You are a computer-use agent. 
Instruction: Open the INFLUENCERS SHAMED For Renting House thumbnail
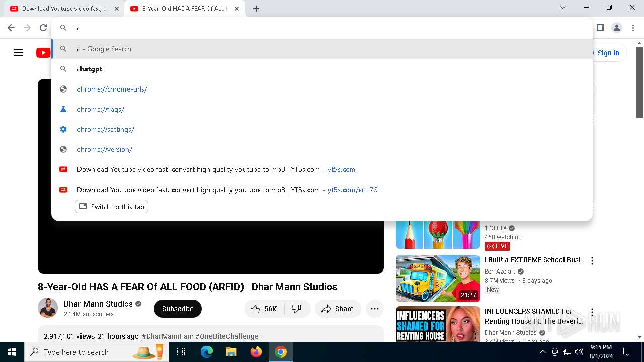(438, 324)
